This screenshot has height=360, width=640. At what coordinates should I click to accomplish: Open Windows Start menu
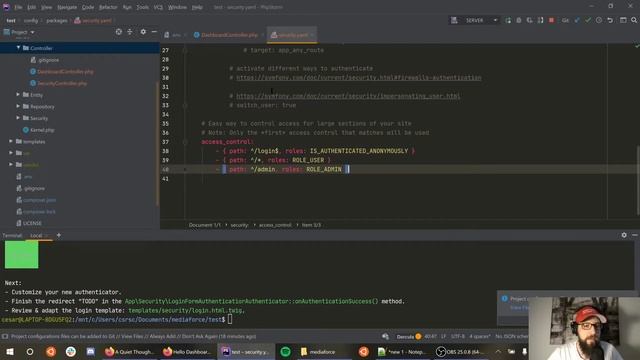pos(10,351)
